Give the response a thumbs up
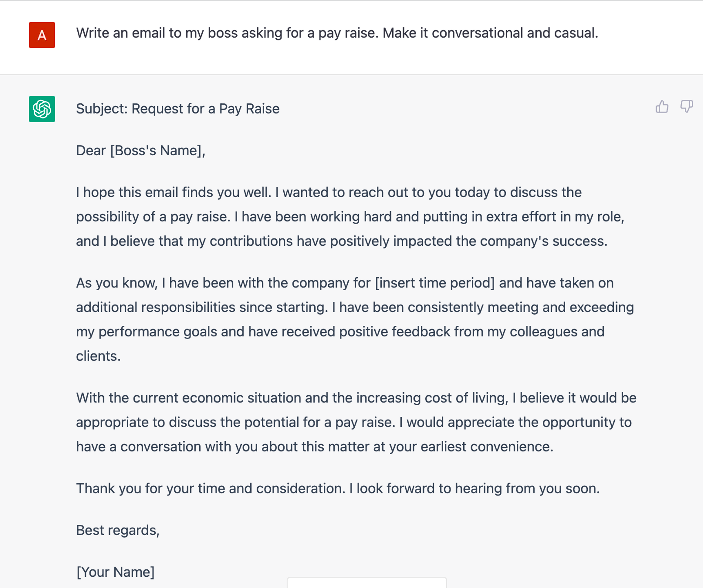 point(662,106)
